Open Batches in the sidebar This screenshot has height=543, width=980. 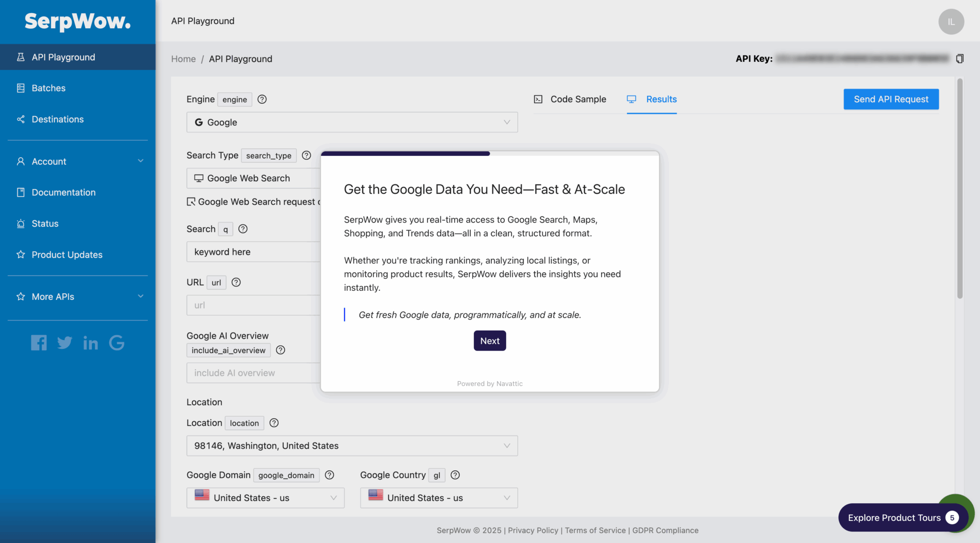(x=48, y=88)
